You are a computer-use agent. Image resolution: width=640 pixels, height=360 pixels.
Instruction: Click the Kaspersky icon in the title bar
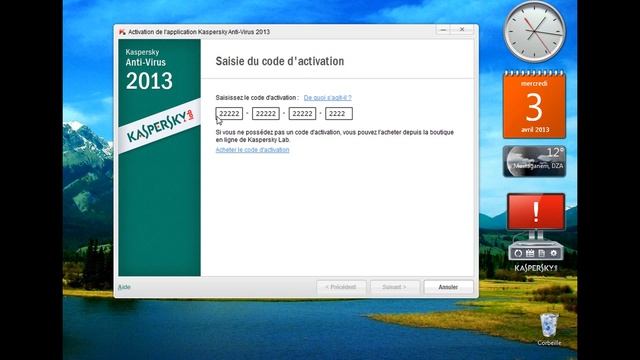coord(122,32)
